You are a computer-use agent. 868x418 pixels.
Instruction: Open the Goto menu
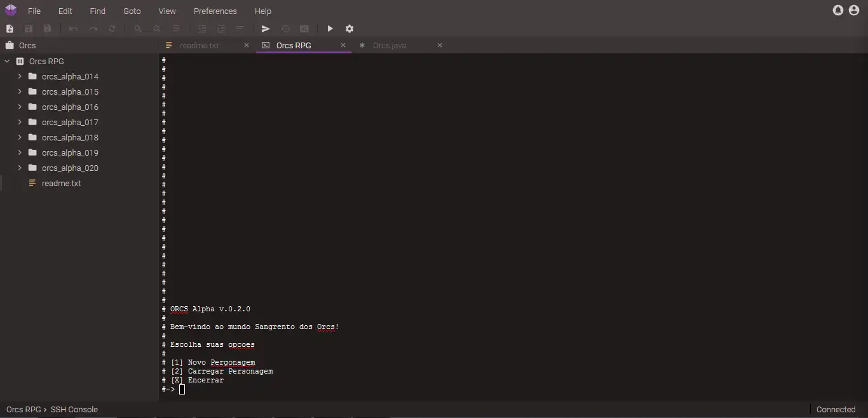click(132, 11)
